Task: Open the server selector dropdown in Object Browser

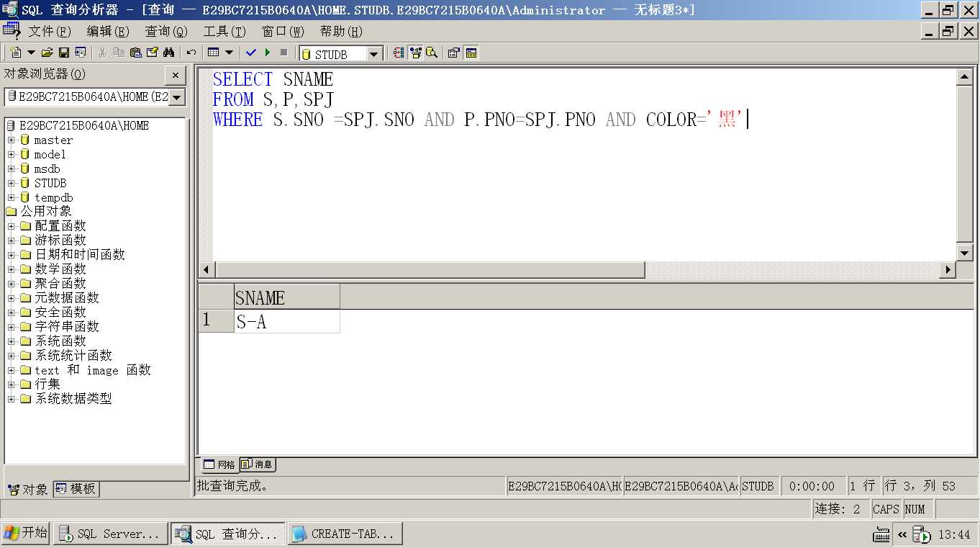Action: (177, 96)
